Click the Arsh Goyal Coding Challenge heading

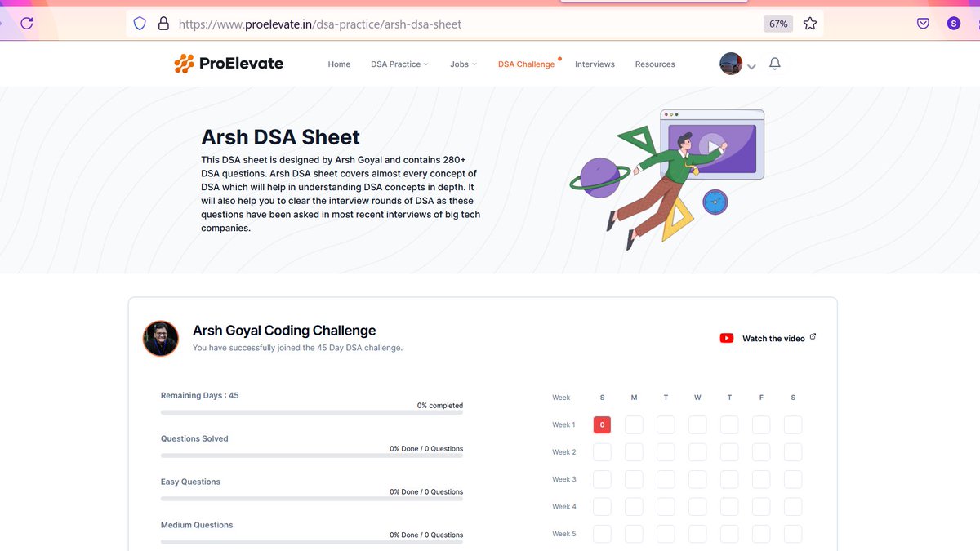[x=284, y=331]
